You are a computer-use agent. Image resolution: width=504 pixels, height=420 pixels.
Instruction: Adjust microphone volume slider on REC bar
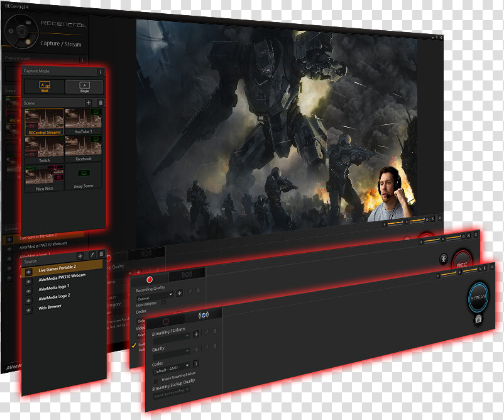click(431, 241)
